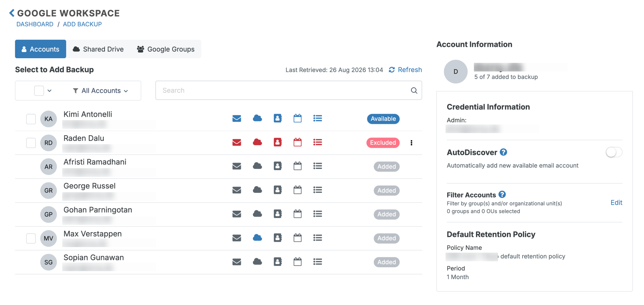Click the Added badge for Afristi Ramadhani
The height and width of the screenshot is (305, 644).
[x=386, y=166]
